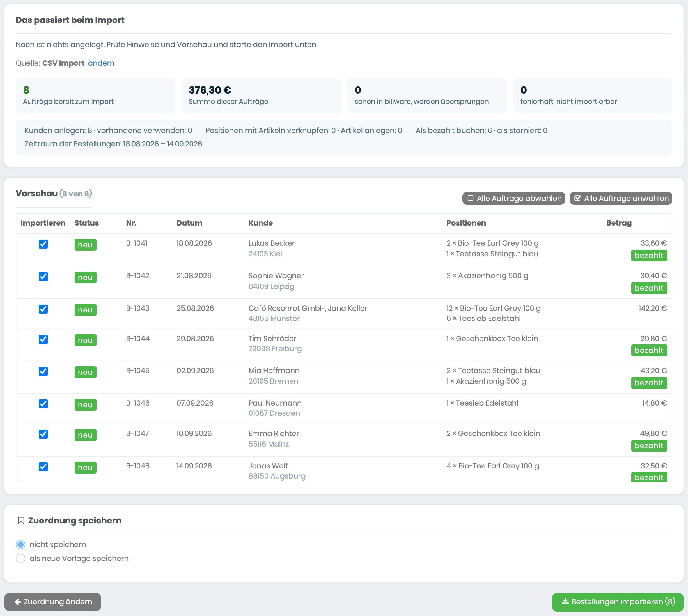Click the 'fehlerhaft, nicht importierbar' card

tap(593, 96)
